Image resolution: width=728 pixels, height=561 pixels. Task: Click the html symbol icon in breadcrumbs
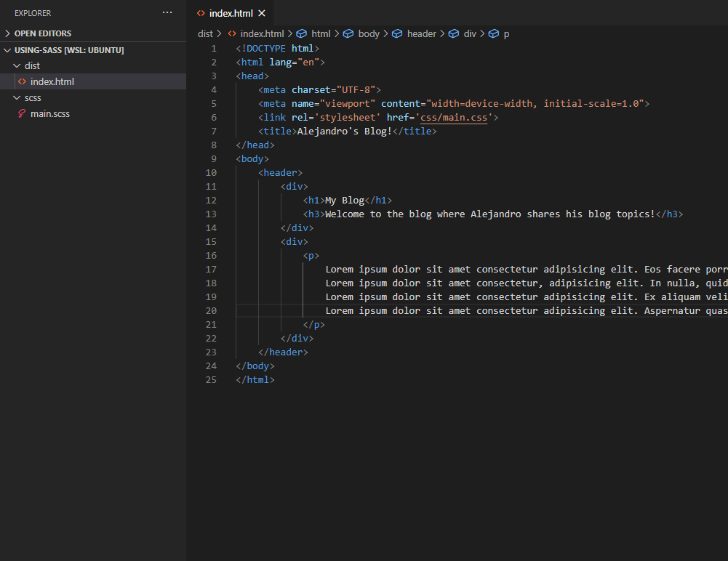(x=301, y=33)
